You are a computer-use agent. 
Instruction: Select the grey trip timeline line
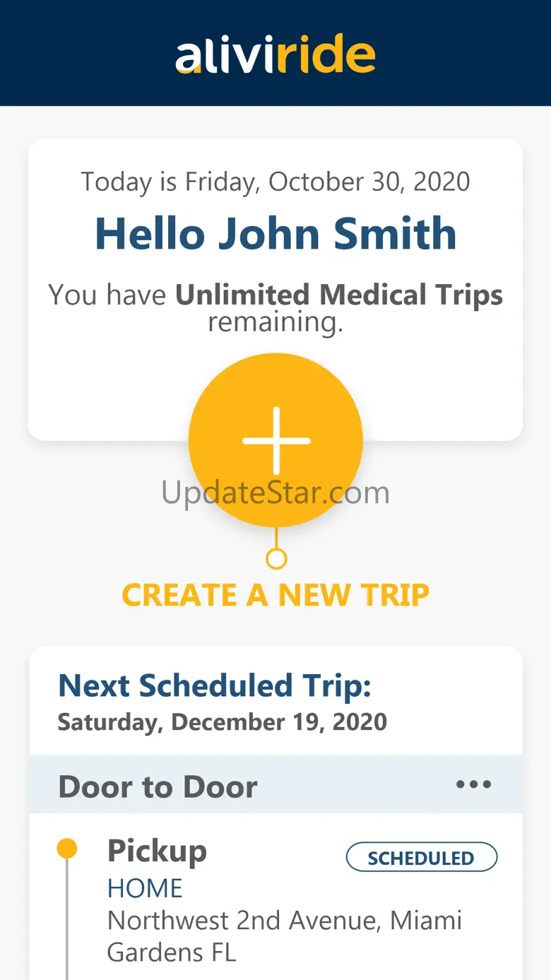coord(67,919)
